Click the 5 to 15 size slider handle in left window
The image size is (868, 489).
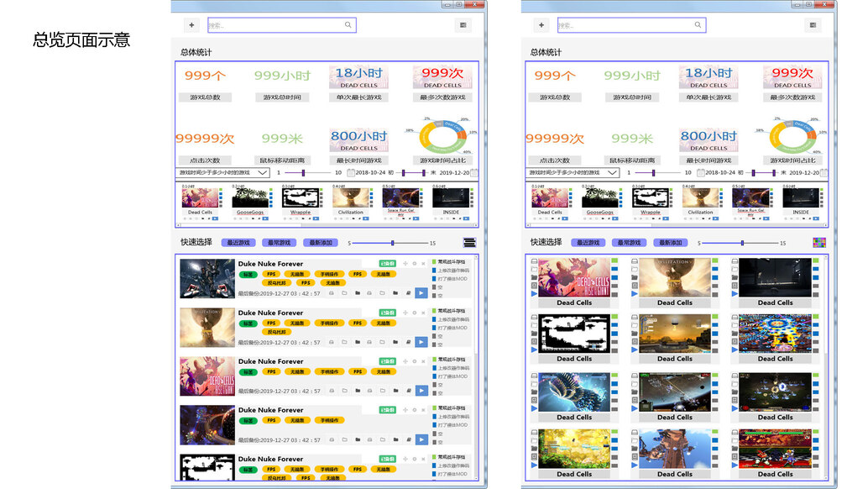point(392,243)
